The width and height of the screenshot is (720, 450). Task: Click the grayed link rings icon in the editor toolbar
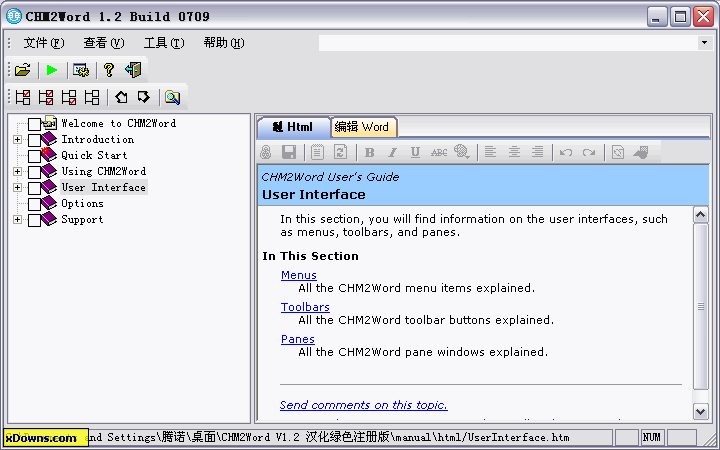(265, 152)
